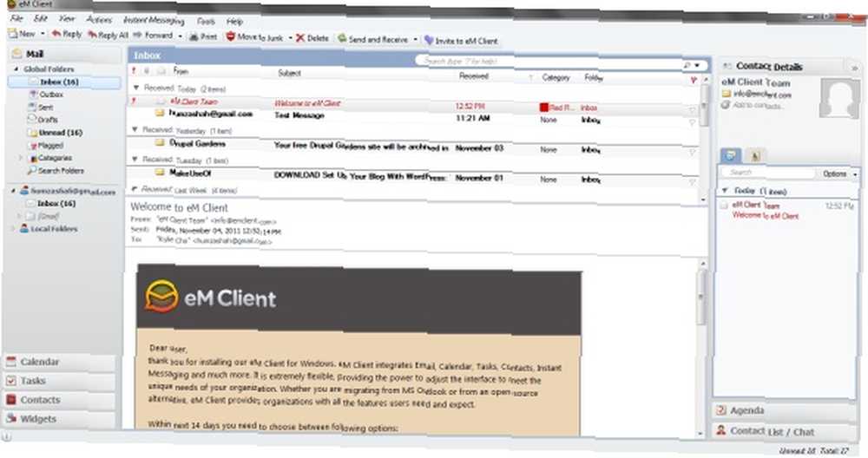Viewport: 868px width, 458px height.
Task: Open the Widgets section
Action: coord(60,419)
